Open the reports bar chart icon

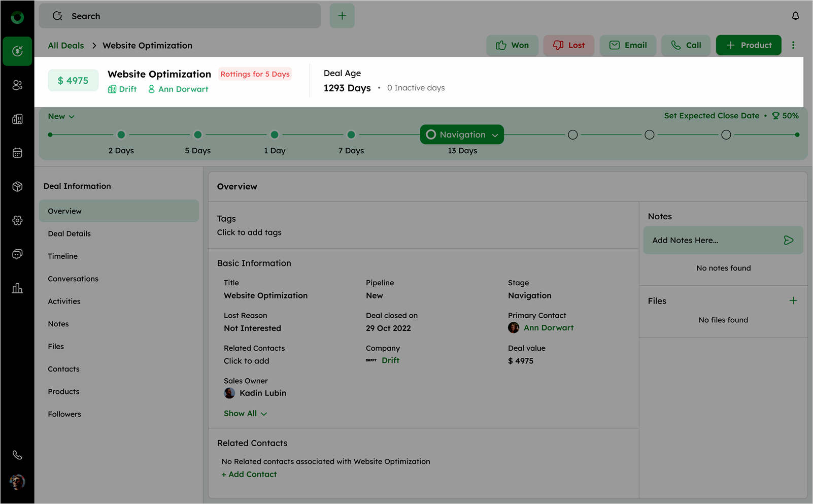click(17, 288)
